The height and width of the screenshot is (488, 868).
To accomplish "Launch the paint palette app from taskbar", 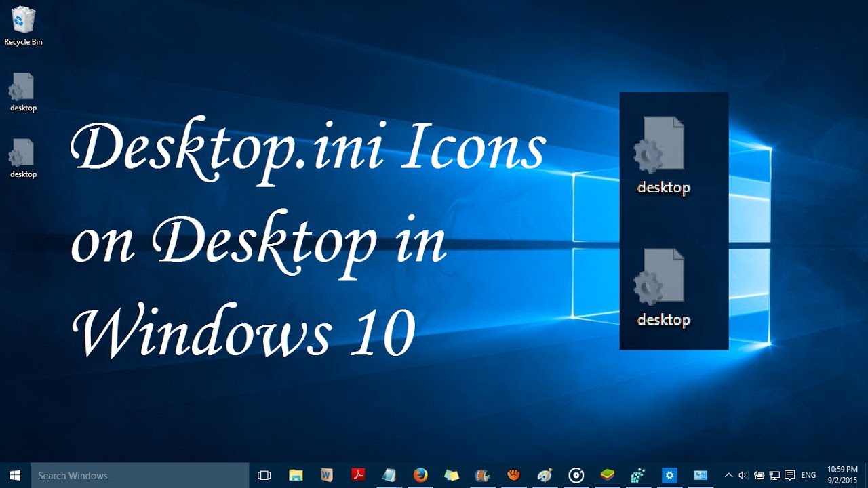I will pos(545,475).
